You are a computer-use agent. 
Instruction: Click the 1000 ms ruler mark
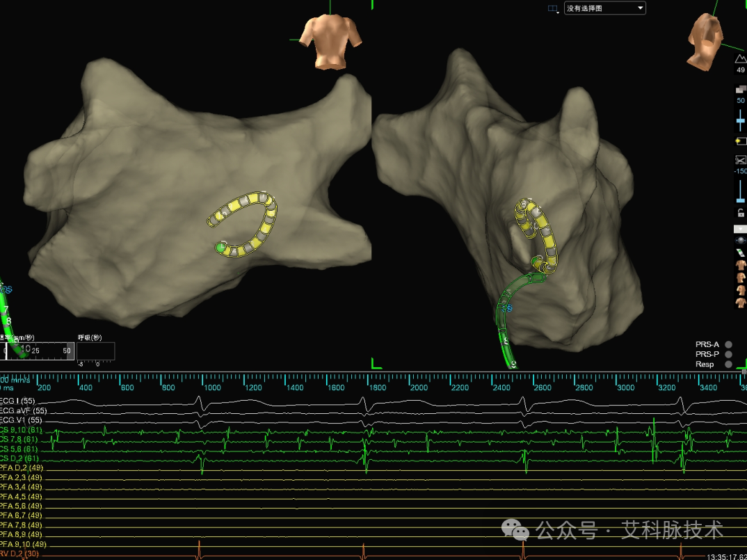[212, 387]
